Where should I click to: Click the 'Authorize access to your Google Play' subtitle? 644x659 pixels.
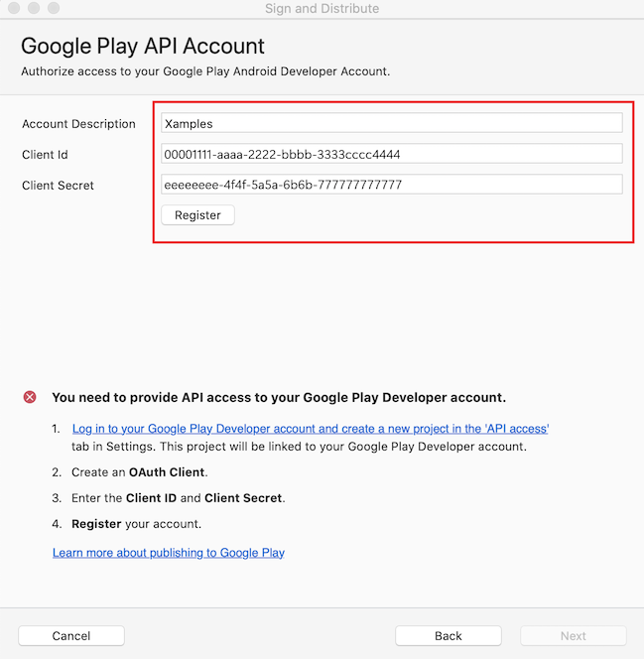click(x=205, y=71)
